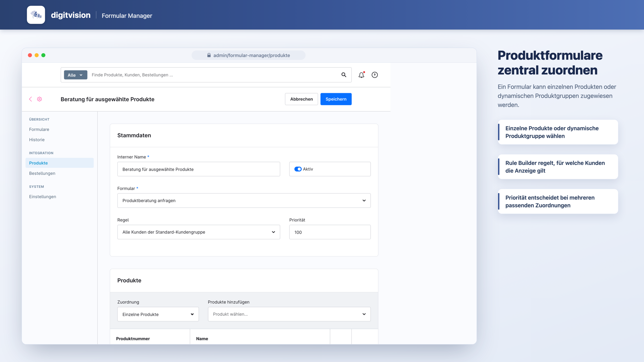Click the Priorität entscheidet card
644x362 pixels.
(558, 201)
